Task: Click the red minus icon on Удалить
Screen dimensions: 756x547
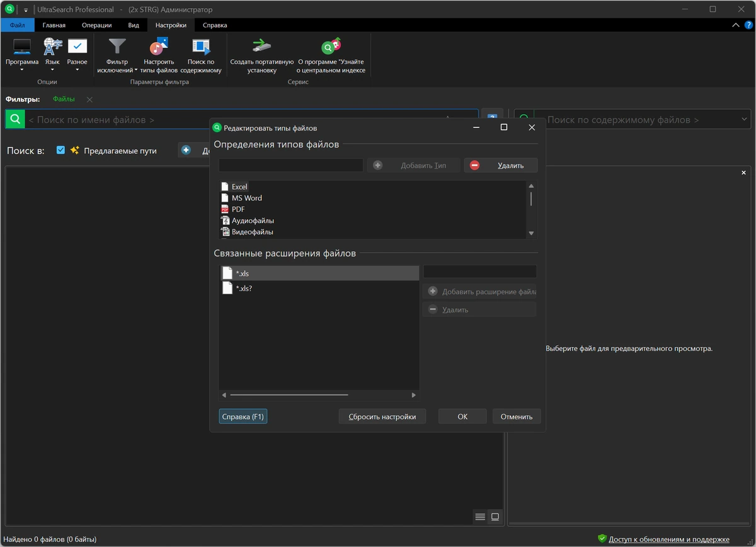Action: (x=474, y=165)
